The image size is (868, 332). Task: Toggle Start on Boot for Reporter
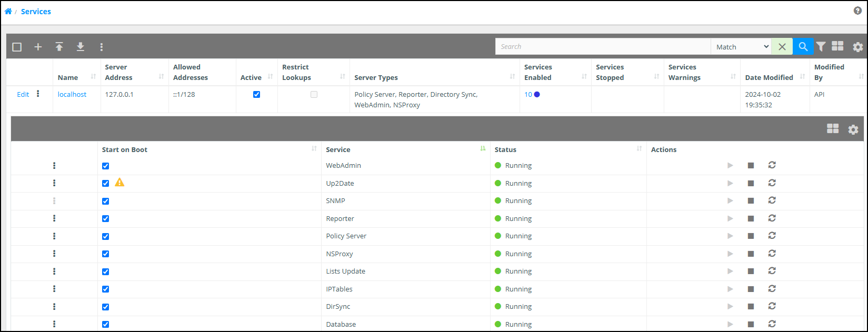pos(106,219)
